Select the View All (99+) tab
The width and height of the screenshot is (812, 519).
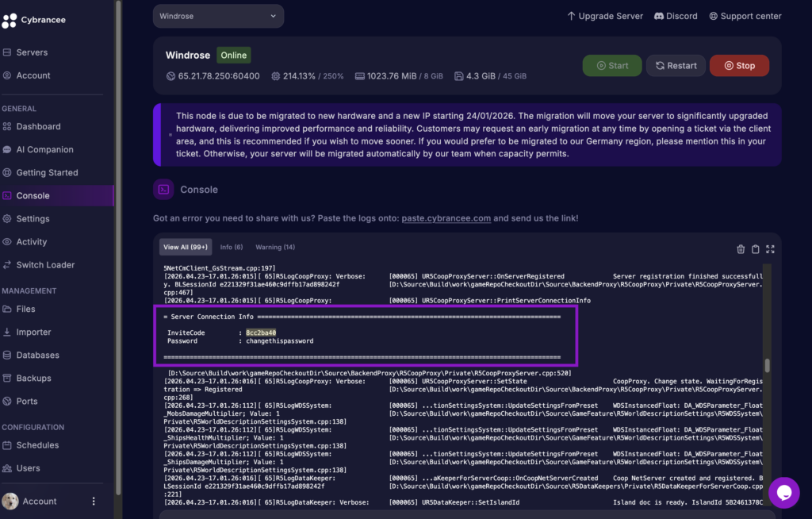click(186, 248)
